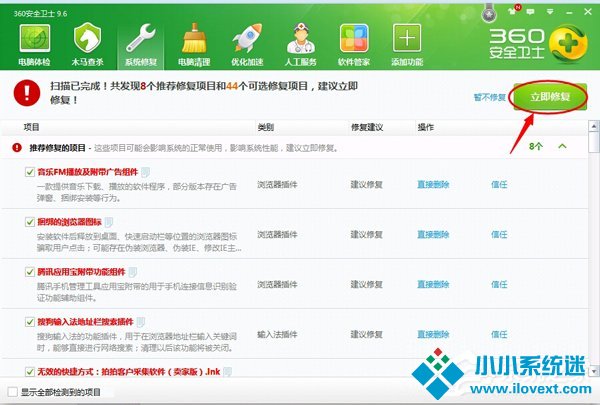The image size is (600, 405).
Task: Click info note icon beside 搜狗输入法地址栏搜索插件
Action: coord(141,322)
